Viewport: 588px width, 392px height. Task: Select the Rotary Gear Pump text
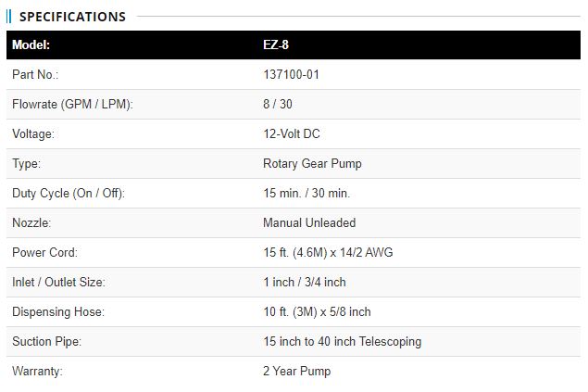point(312,163)
